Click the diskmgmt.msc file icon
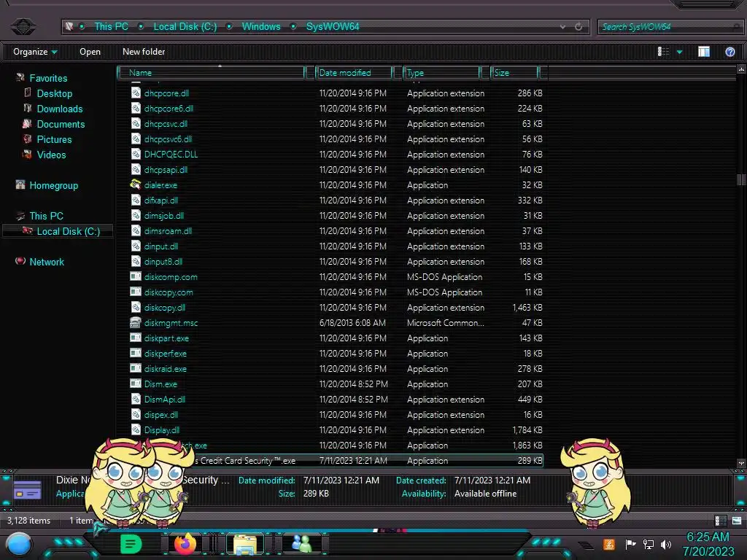 [136, 322]
